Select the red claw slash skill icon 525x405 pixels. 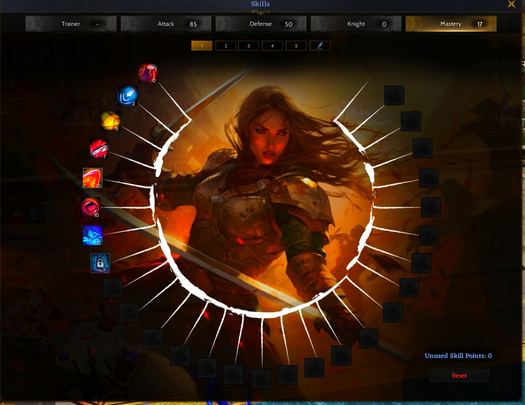[x=148, y=73]
